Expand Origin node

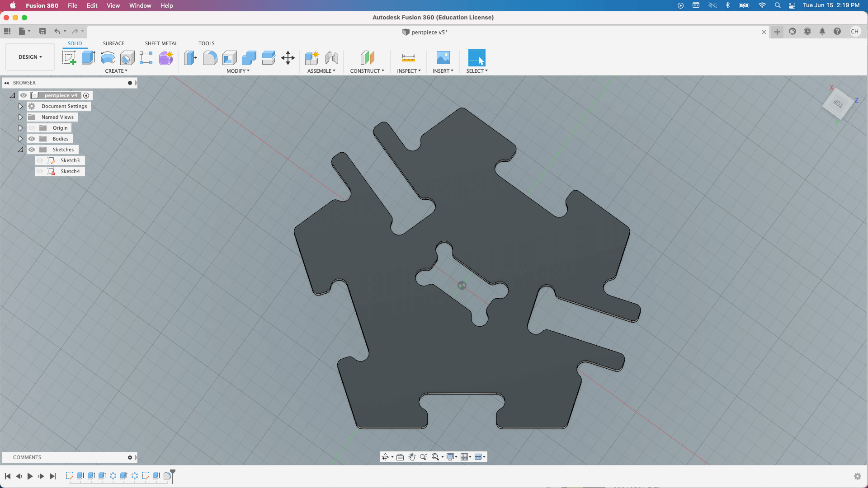pyautogui.click(x=20, y=128)
